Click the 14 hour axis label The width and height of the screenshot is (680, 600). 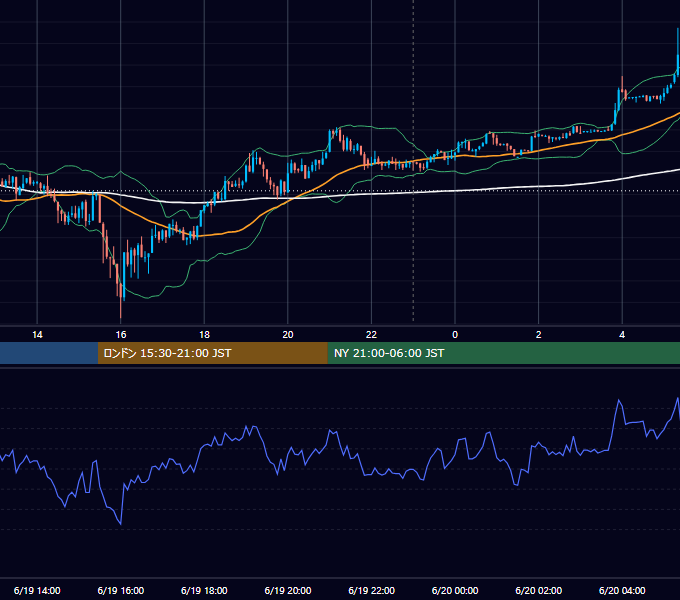coord(37,335)
